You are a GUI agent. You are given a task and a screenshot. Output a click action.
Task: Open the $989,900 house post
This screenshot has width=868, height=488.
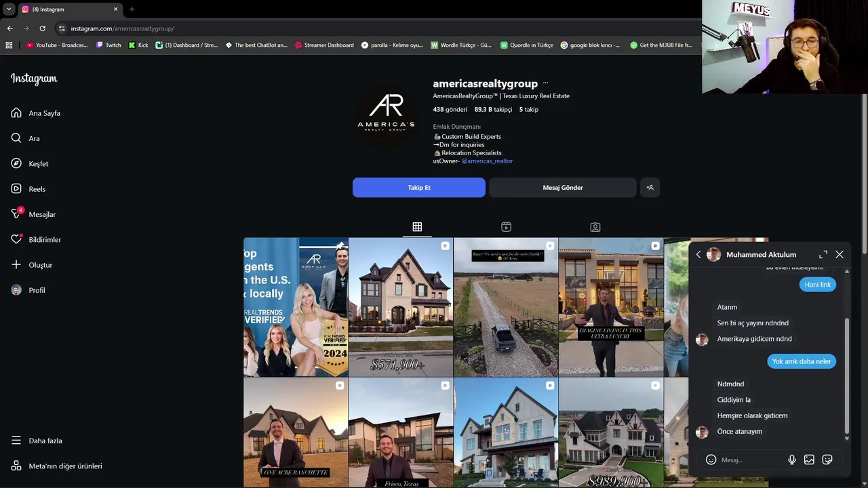[x=611, y=432]
